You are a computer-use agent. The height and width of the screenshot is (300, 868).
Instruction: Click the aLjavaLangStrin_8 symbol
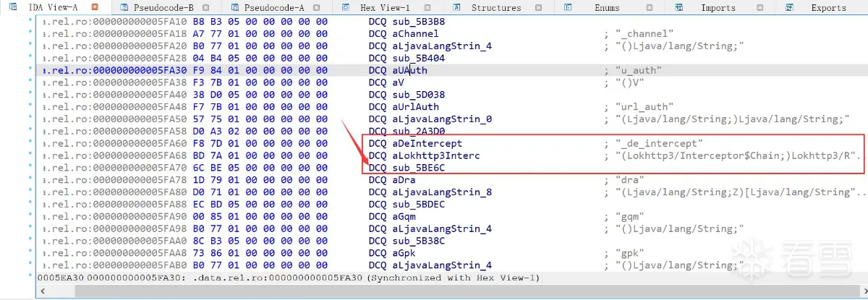442,192
